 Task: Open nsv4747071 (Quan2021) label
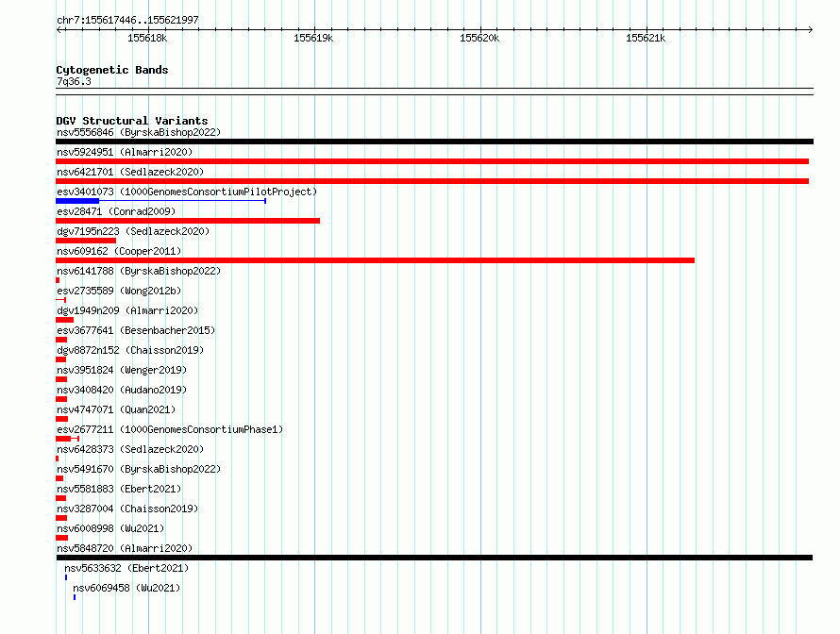click(x=116, y=409)
